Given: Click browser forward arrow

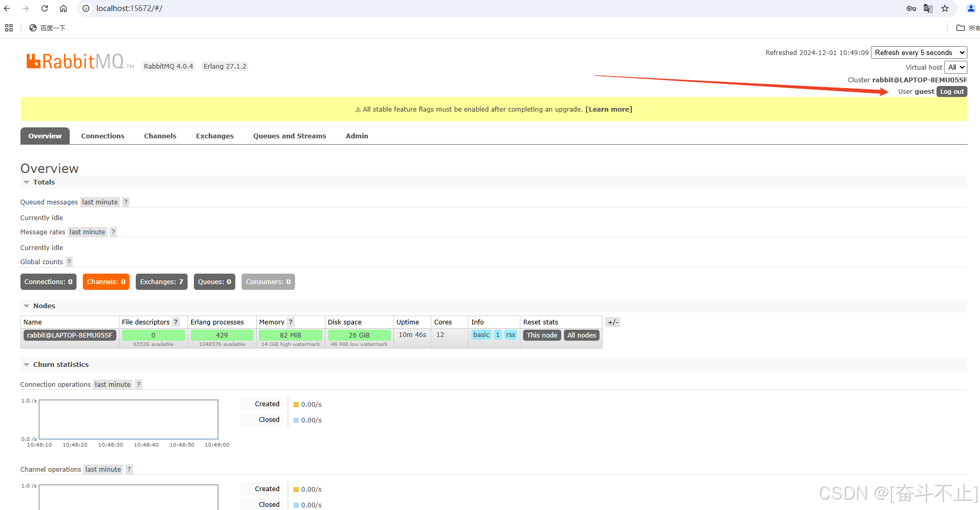Looking at the screenshot, I should (26, 8).
